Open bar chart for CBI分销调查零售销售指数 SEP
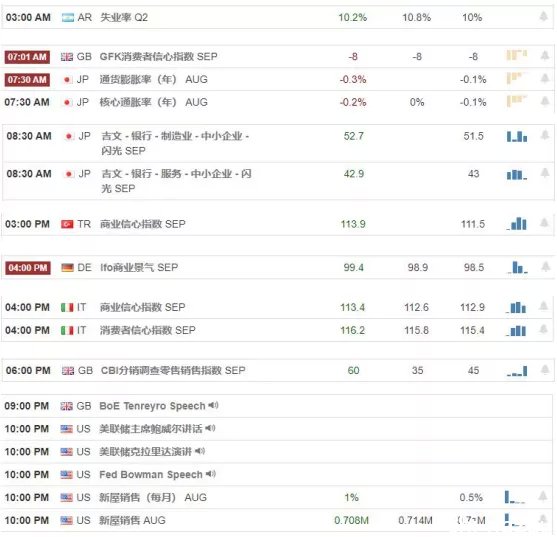This screenshot has height=537, width=557. [517, 371]
